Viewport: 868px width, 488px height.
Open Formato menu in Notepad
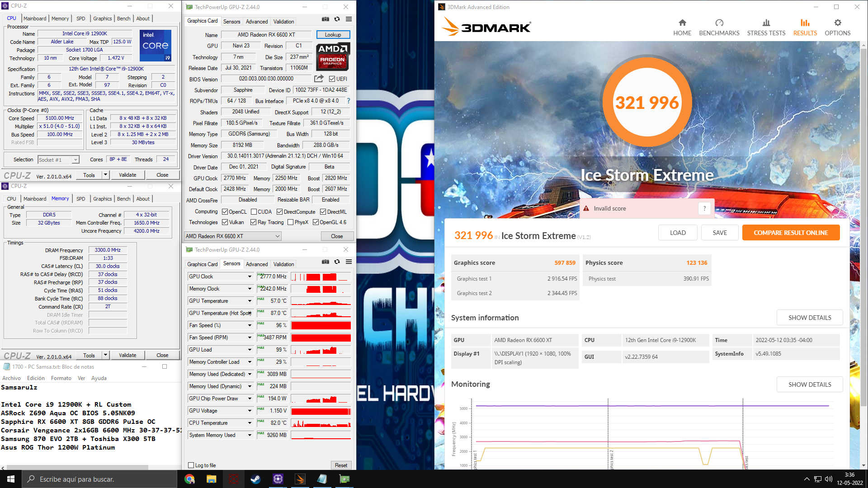(x=61, y=378)
